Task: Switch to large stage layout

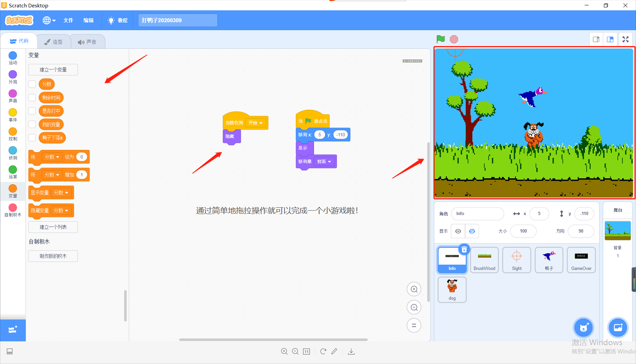Action: pyautogui.click(x=610, y=39)
